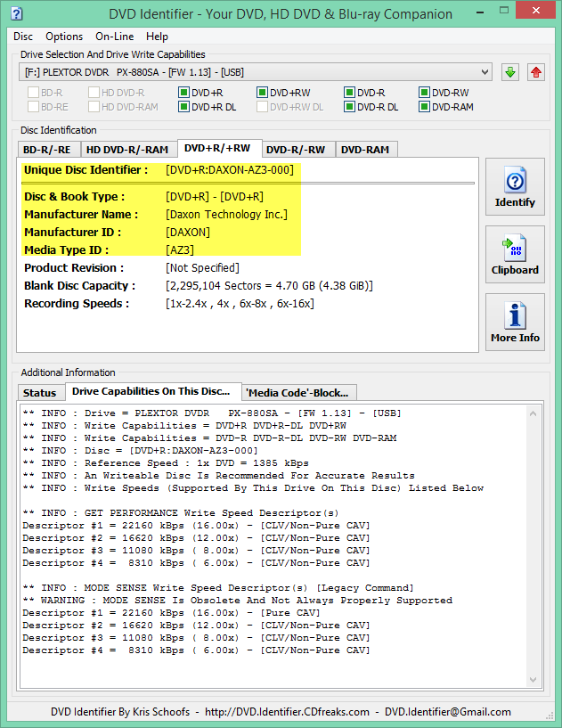Switch to the Status tab
This screenshot has width=562, height=728.
click(x=40, y=393)
